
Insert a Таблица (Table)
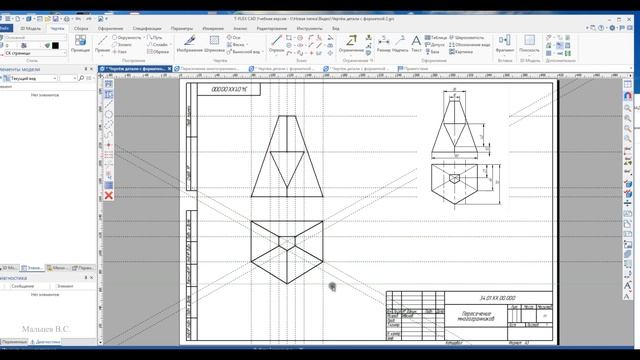[x=436, y=37]
